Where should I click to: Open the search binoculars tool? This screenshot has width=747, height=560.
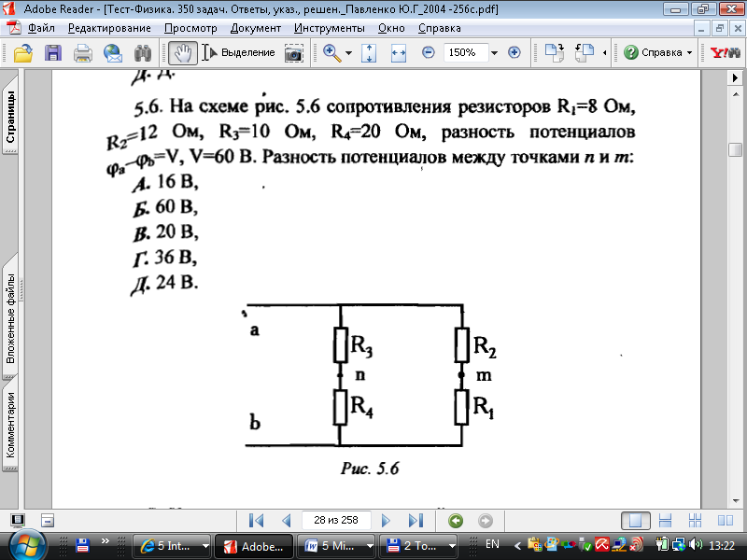(143, 53)
